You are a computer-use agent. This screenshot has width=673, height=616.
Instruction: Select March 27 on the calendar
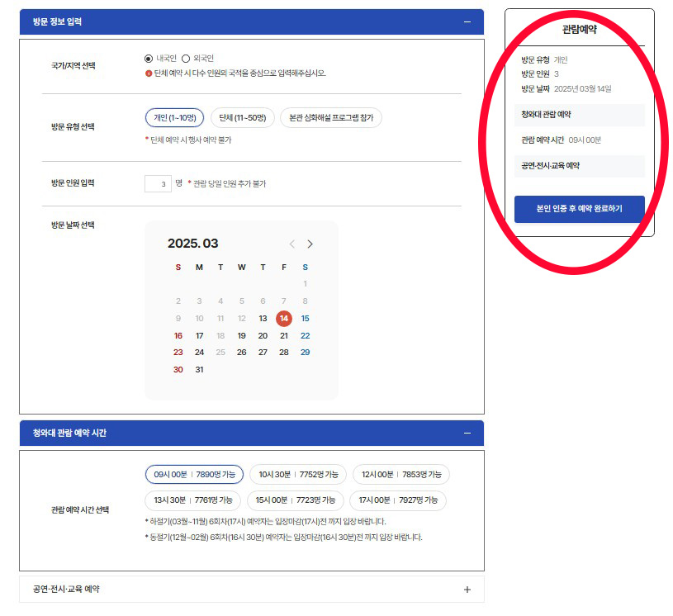[263, 353]
